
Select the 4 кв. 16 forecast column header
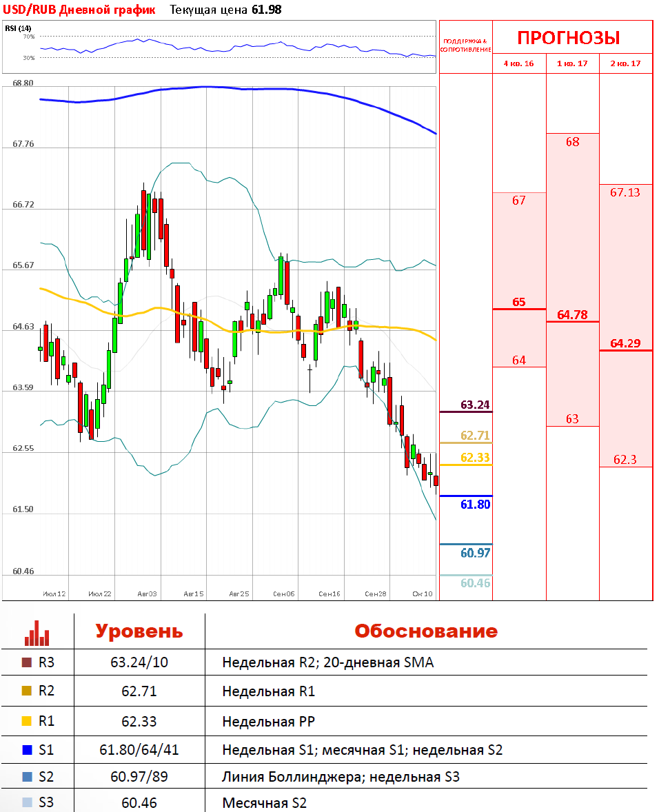click(x=519, y=63)
